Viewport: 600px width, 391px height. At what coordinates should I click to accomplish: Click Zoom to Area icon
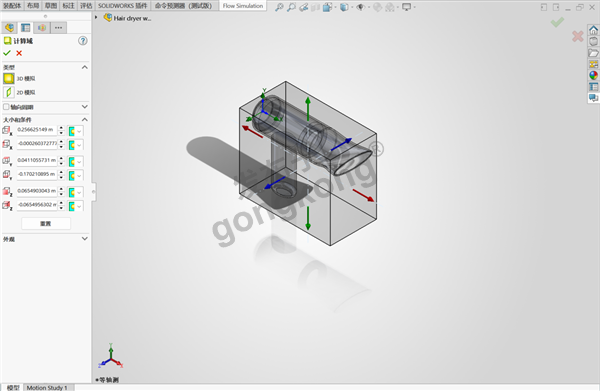click(292, 7)
